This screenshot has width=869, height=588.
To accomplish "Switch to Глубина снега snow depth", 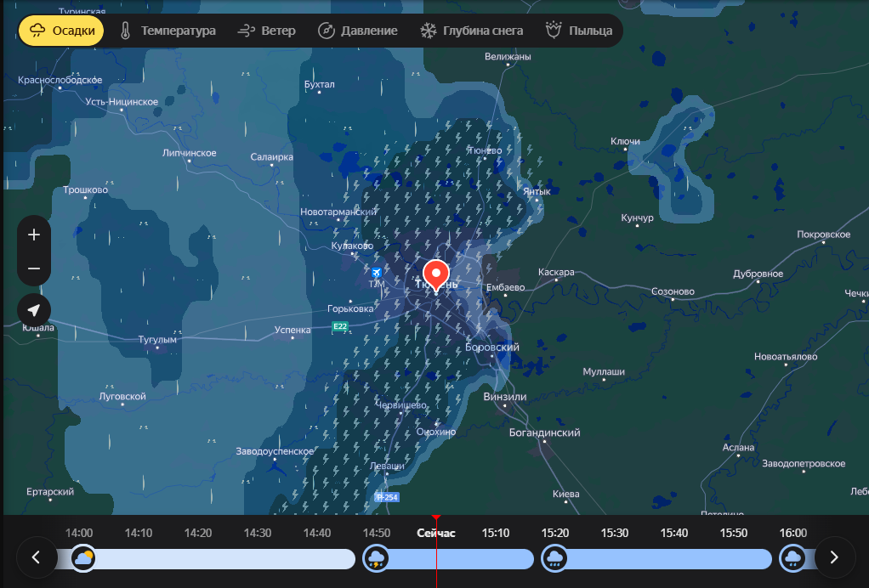I will (472, 31).
